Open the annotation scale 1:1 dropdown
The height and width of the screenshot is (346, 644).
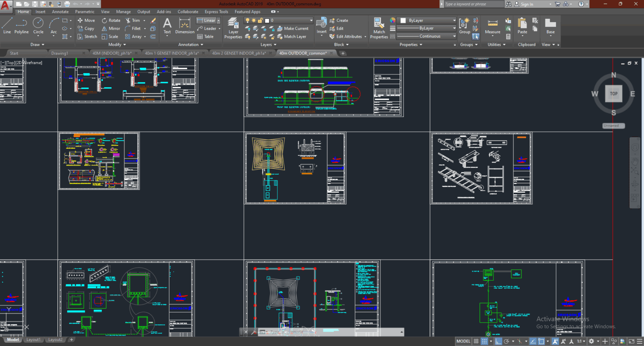coord(584,341)
